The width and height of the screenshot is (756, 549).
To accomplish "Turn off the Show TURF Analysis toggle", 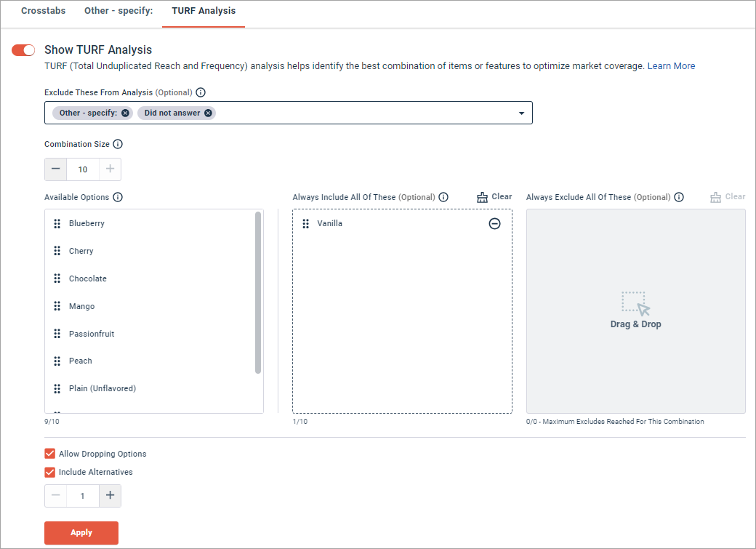I will tap(23, 50).
